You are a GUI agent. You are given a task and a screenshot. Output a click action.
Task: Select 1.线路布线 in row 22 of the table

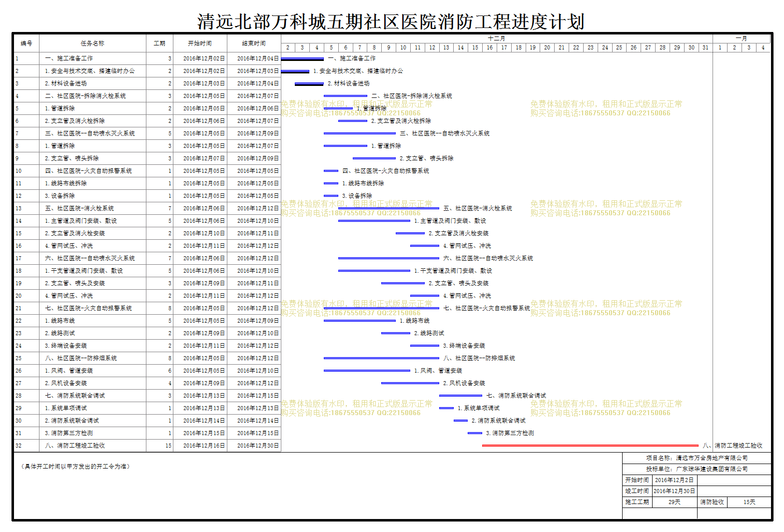(x=60, y=321)
